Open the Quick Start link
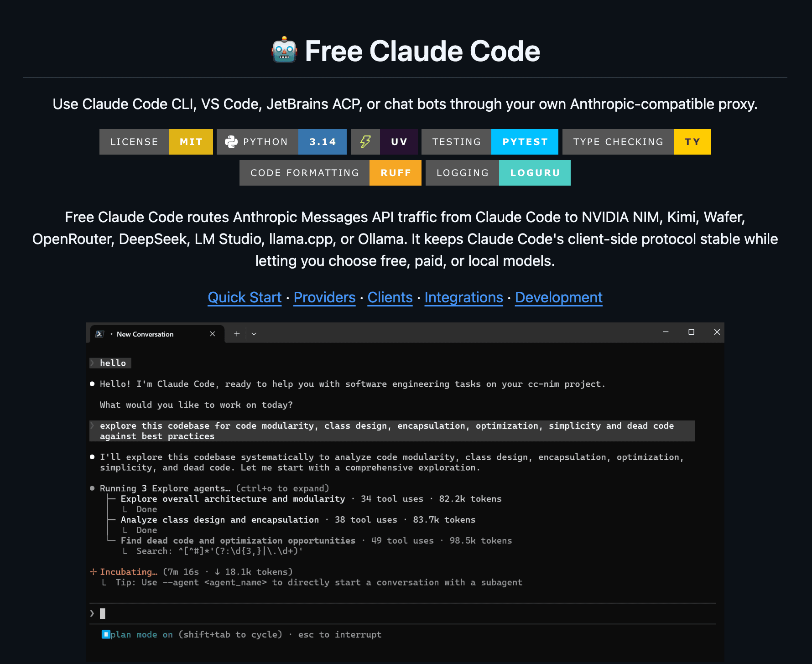 point(245,297)
